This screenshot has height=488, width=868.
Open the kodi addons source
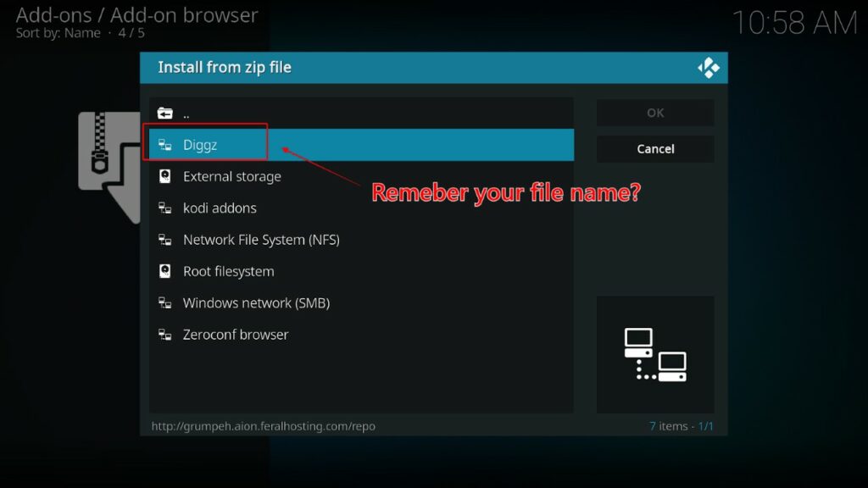(361, 208)
